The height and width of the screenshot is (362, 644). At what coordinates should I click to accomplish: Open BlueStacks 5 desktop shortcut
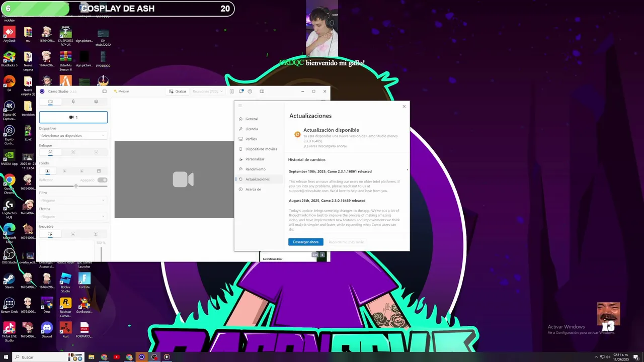click(x=9, y=59)
